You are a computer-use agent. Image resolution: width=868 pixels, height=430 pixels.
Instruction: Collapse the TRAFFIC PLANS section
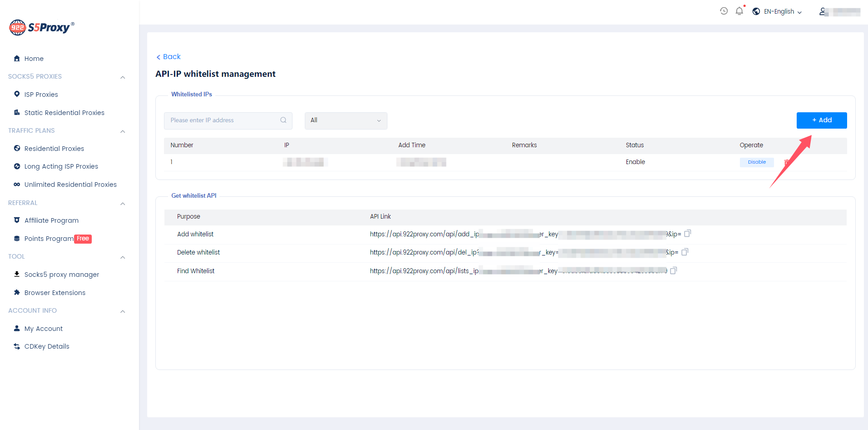123,131
